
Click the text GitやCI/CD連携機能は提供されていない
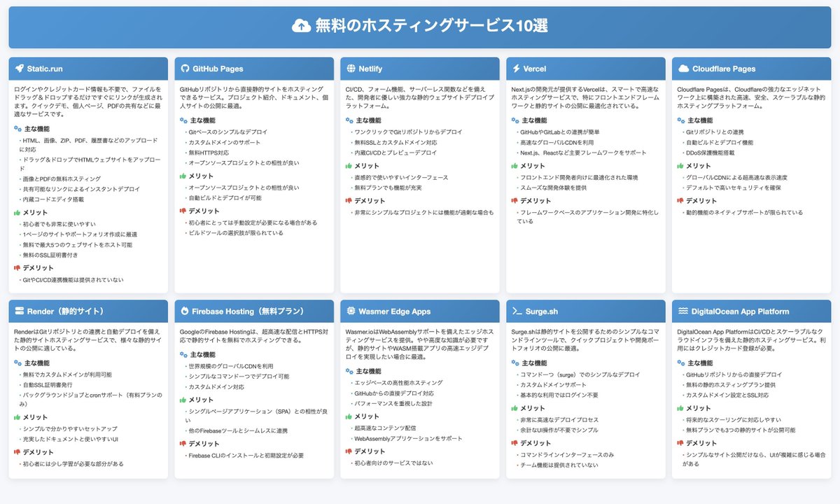coord(73,280)
